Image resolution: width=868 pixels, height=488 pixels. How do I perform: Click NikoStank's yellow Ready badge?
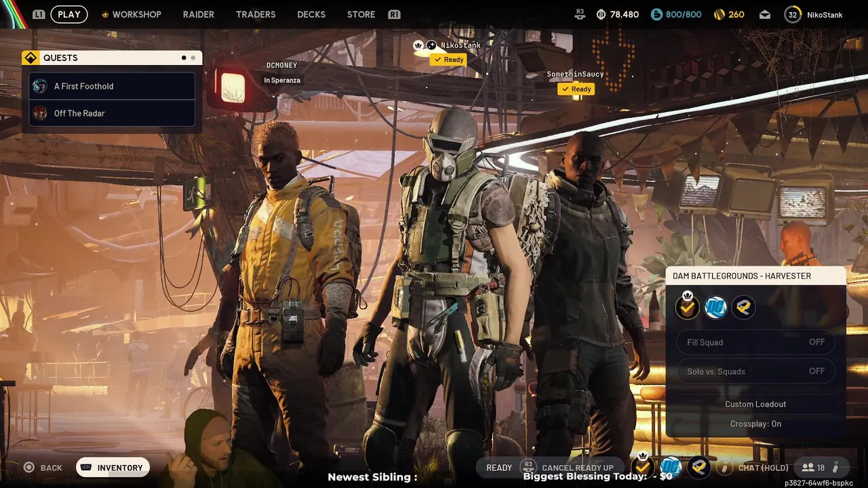point(448,60)
